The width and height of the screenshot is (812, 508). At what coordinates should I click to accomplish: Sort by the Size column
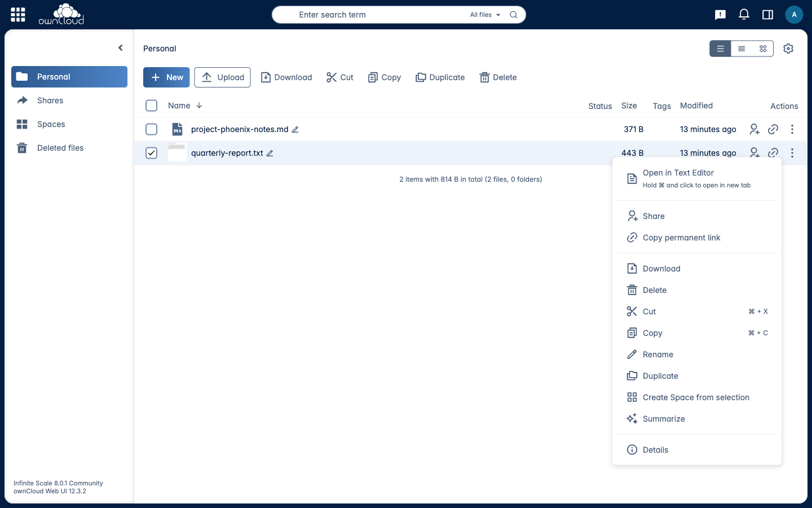[x=629, y=106]
